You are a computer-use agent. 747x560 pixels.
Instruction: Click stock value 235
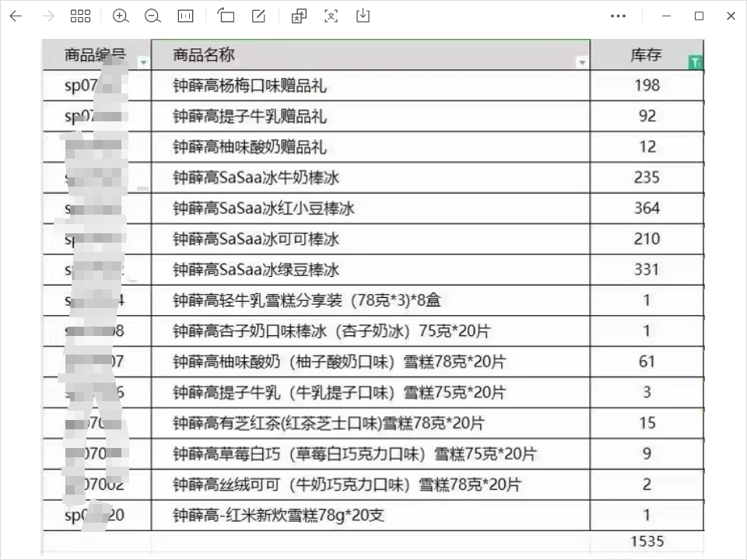coord(647,177)
